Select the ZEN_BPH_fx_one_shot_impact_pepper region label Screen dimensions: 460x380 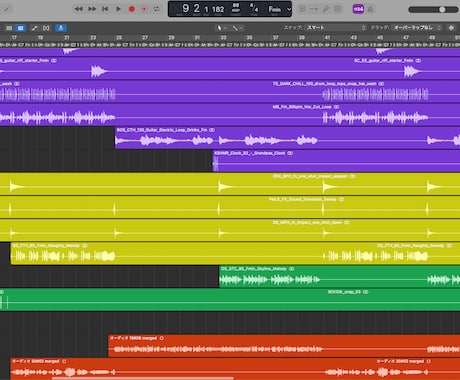[310, 176]
